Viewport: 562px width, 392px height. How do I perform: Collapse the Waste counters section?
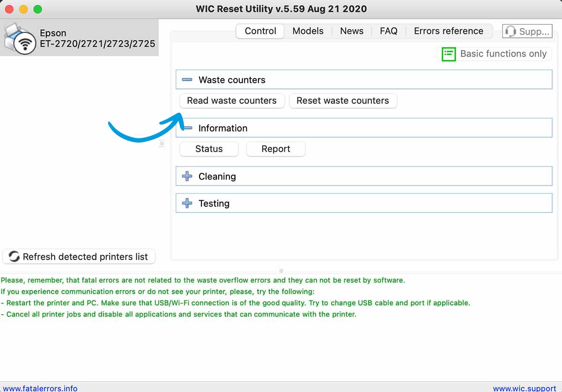[187, 80]
